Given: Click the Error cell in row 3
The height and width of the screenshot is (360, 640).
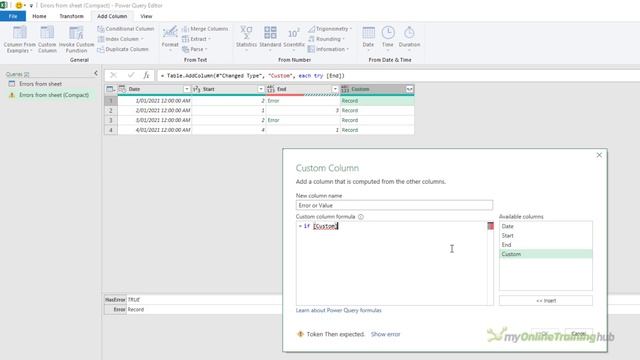Looking at the screenshot, I should (273, 120).
